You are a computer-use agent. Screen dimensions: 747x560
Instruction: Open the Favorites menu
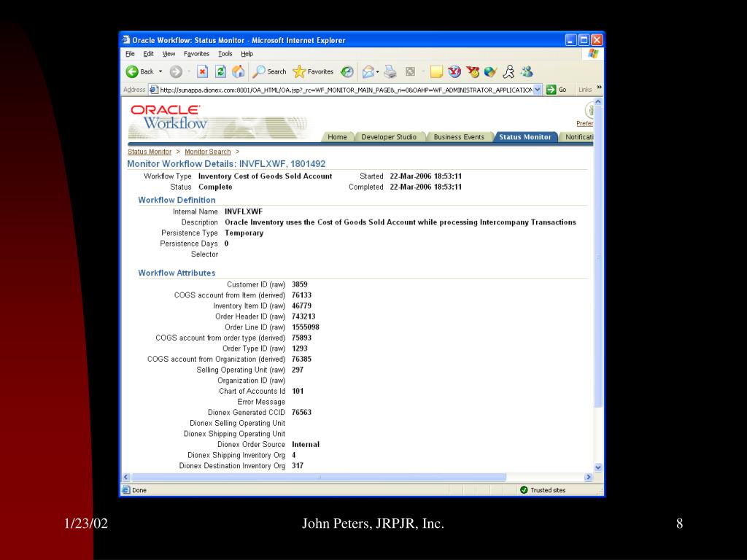point(196,54)
